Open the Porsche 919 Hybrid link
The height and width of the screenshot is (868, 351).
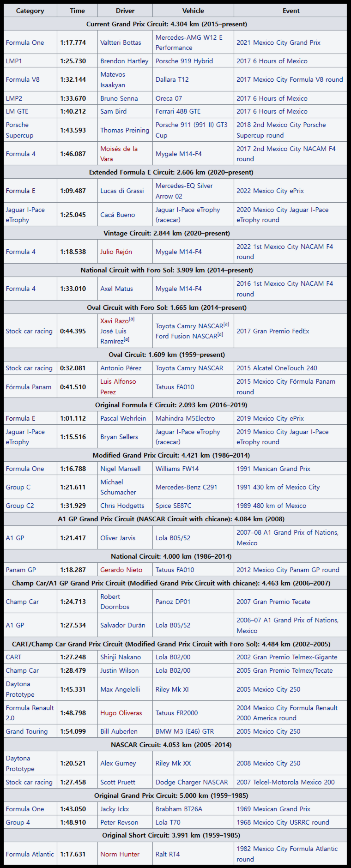(x=184, y=61)
